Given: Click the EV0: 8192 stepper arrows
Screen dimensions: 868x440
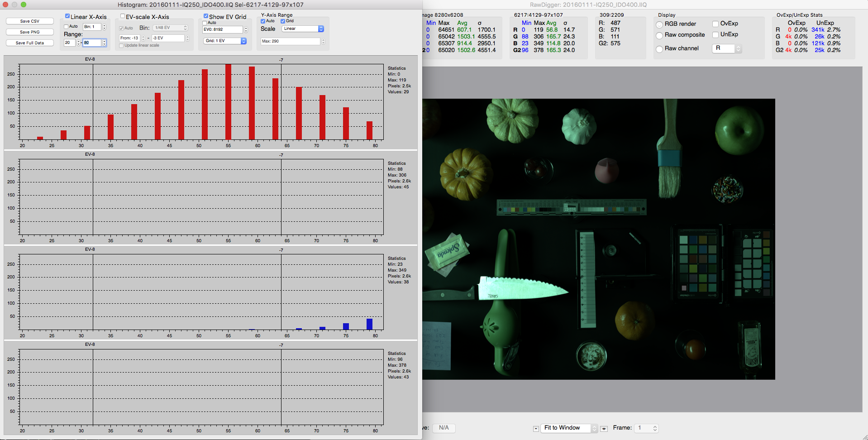Looking at the screenshot, I should point(246,30).
